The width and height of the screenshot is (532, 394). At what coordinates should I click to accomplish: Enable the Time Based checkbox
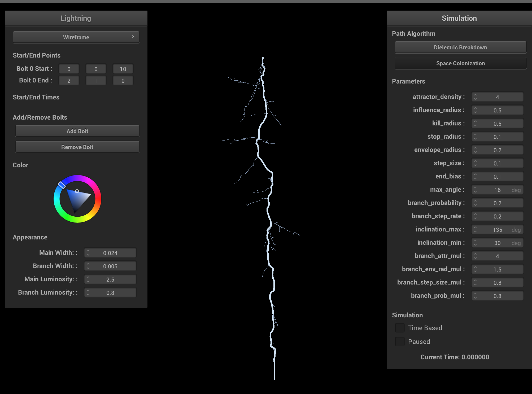(x=400, y=328)
